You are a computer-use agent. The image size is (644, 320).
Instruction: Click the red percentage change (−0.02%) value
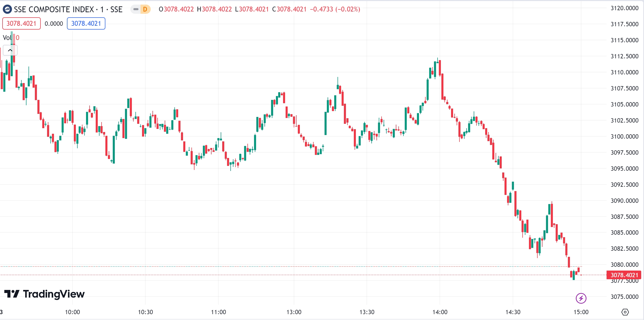click(x=348, y=9)
